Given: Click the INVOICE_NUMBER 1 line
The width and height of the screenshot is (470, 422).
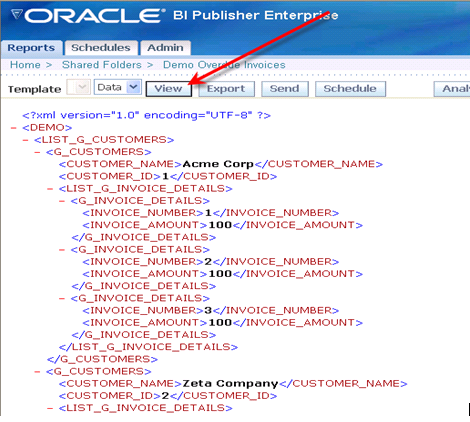Looking at the screenshot, I should click(x=211, y=213).
